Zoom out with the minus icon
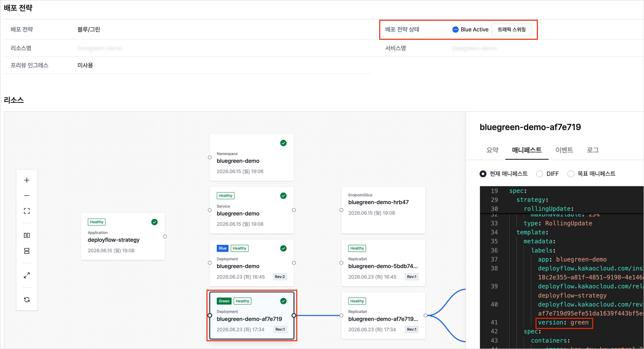The image size is (644, 349). [x=27, y=195]
